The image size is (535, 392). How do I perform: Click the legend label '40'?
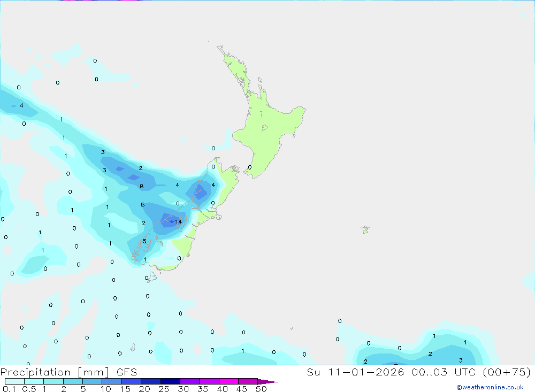click(x=223, y=389)
